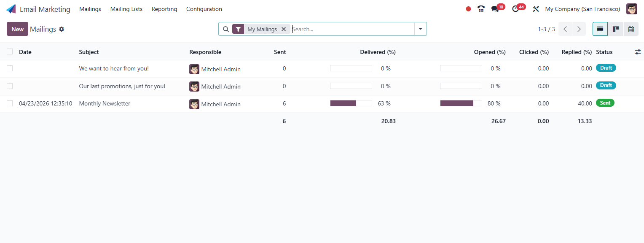Screen dimensions: 644x243
Task: Remove the My Mailings filter facet
Action: 284,29
